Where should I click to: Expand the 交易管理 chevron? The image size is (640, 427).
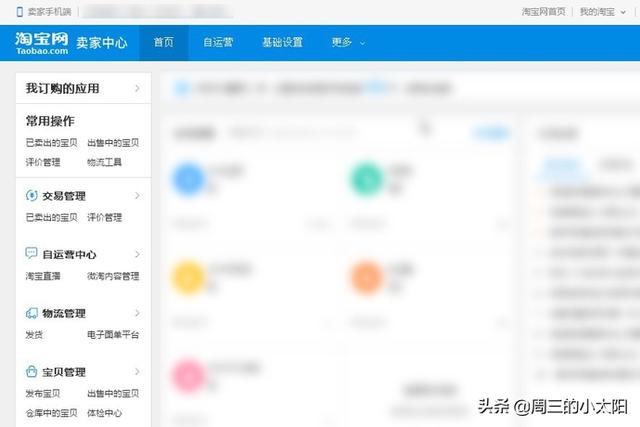pos(138,196)
